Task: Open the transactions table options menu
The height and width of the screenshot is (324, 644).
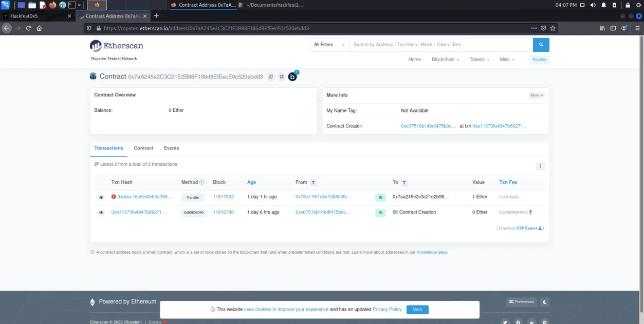Action: (540, 166)
